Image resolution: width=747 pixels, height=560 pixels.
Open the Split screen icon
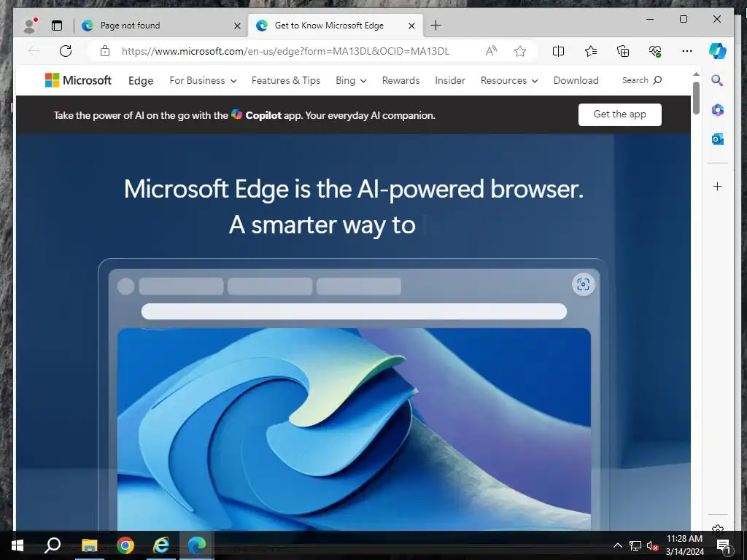(558, 51)
